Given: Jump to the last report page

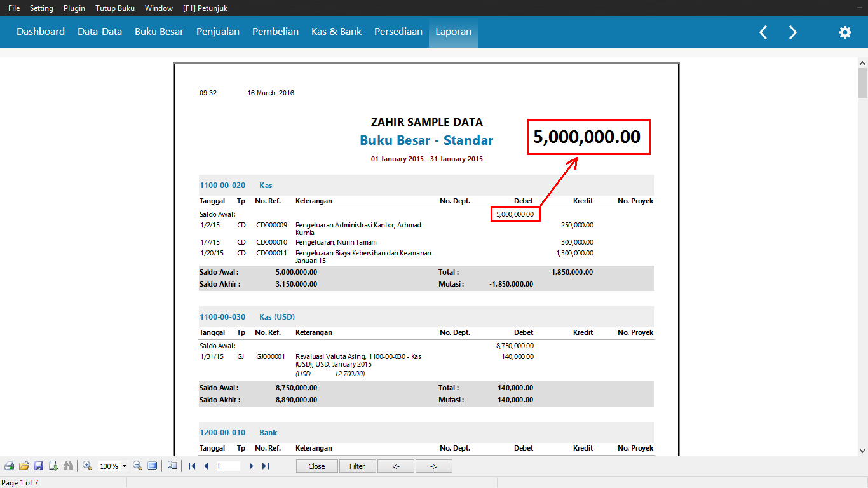Looking at the screenshot, I should (266, 466).
